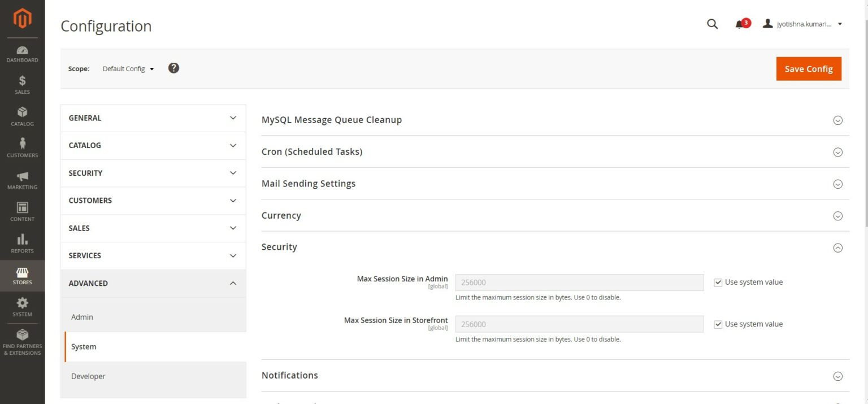Uncheck Use system value for Storefront session size
This screenshot has width=868, height=404.
click(x=718, y=324)
